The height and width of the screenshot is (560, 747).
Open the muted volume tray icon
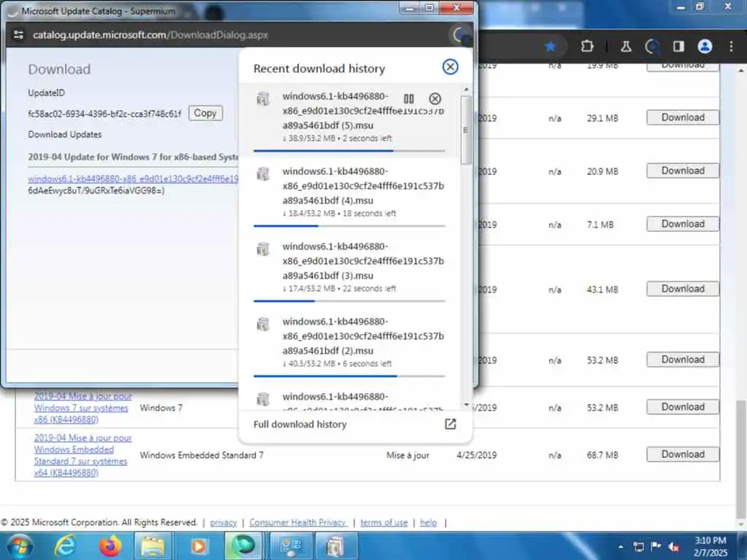[x=673, y=547]
